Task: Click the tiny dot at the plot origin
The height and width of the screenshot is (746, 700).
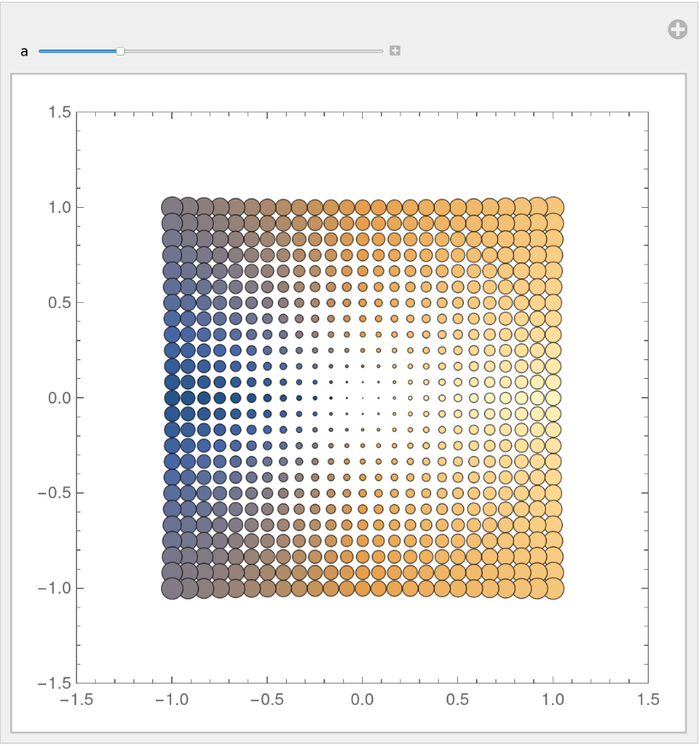Action: click(363, 398)
